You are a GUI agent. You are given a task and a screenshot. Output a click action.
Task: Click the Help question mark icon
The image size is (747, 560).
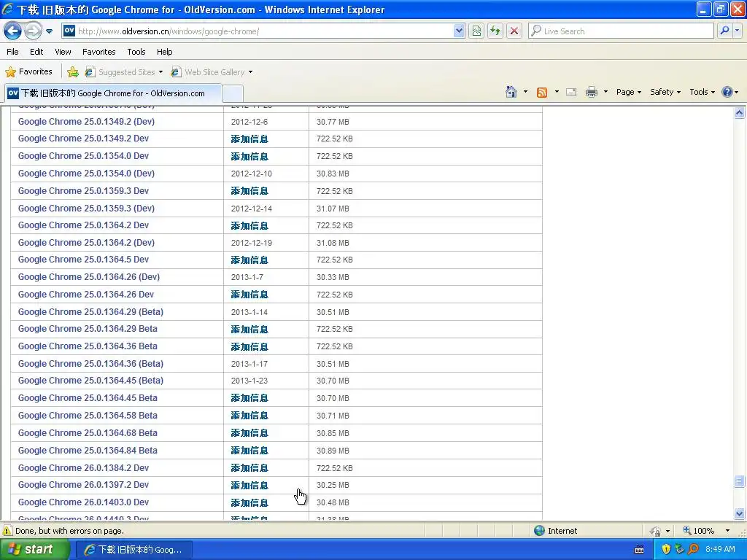click(x=727, y=92)
